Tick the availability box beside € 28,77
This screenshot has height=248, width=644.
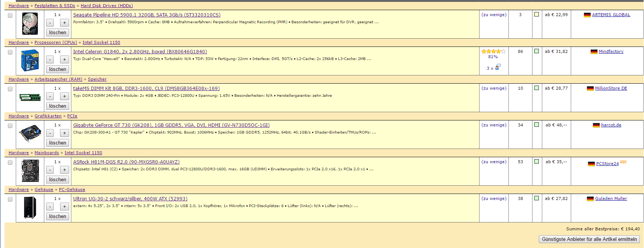tap(537, 88)
